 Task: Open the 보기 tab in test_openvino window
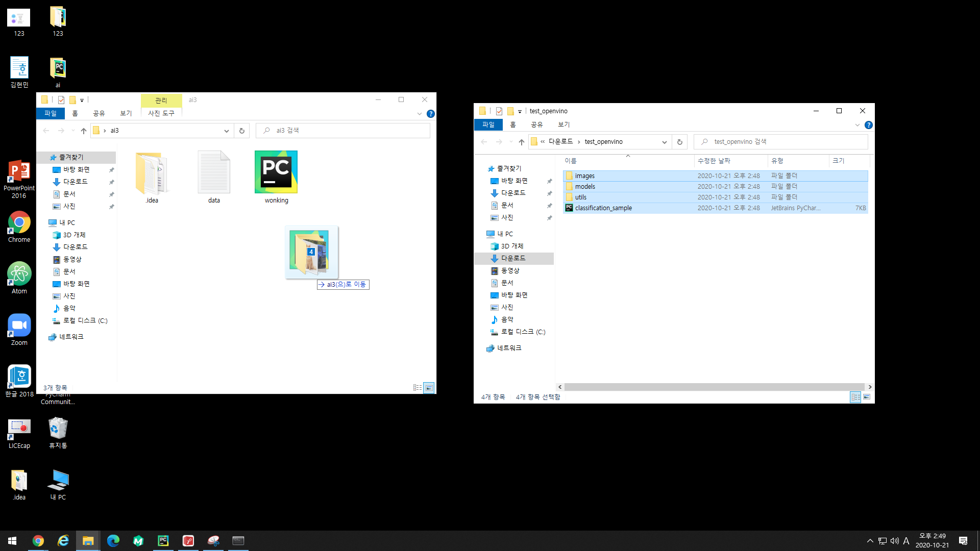click(563, 124)
